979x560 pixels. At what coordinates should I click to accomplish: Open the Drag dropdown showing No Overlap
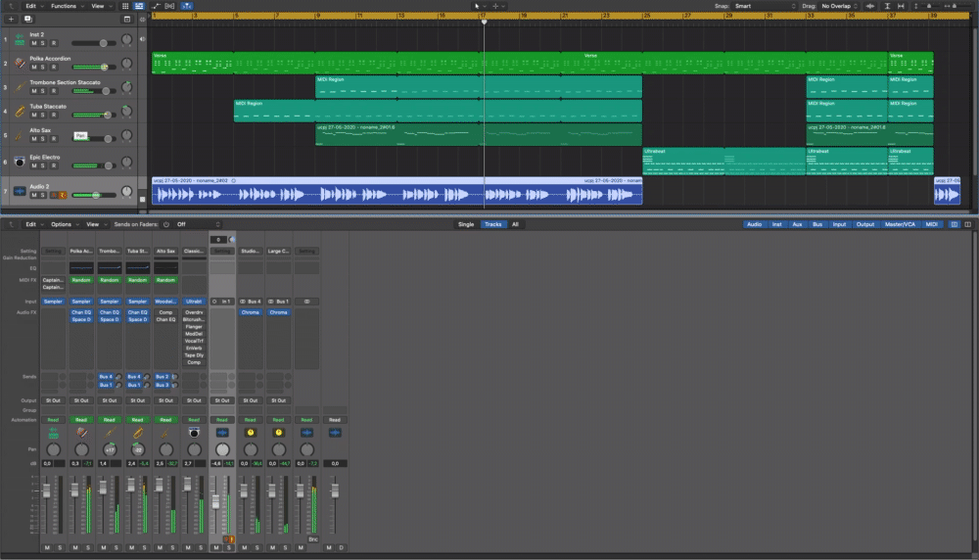click(838, 6)
